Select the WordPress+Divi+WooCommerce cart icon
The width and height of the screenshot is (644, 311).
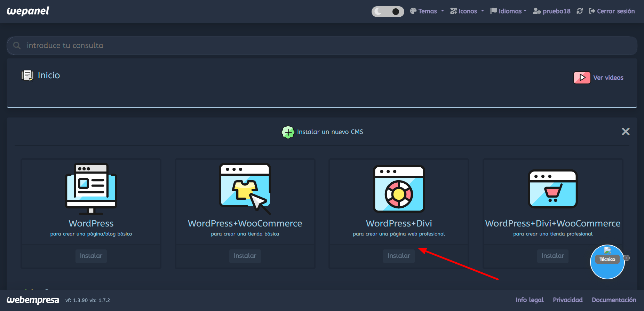coord(553,189)
